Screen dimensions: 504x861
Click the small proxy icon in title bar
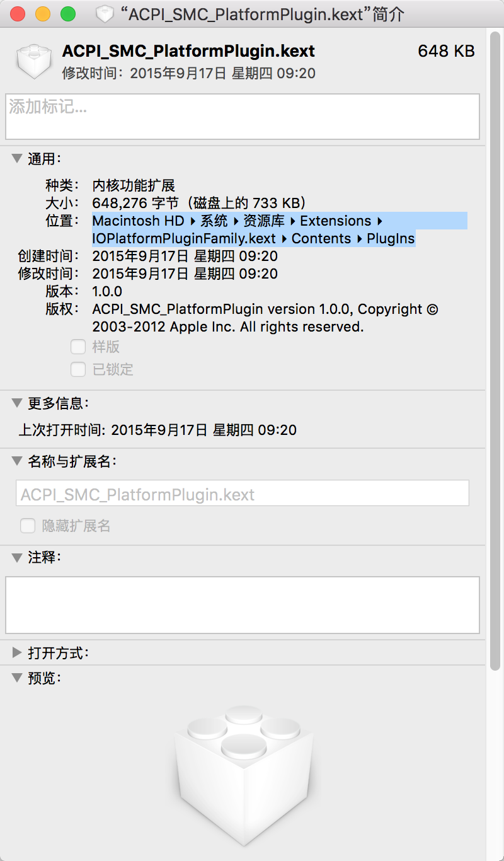[x=105, y=14]
